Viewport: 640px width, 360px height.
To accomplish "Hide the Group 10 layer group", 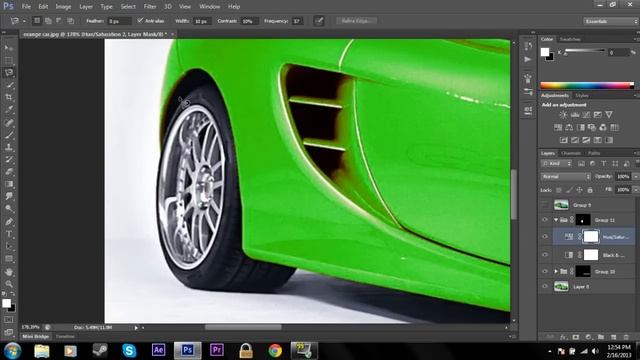I will [545, 271].
